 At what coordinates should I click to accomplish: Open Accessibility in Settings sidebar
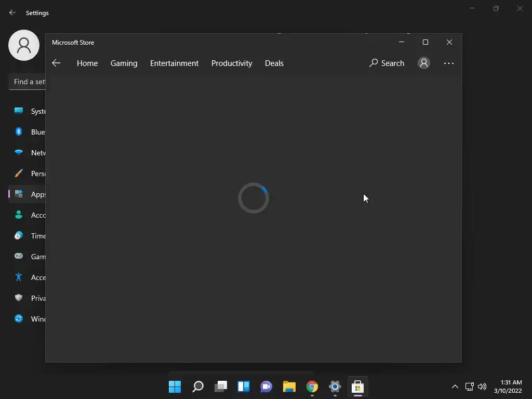pos(27,277)
